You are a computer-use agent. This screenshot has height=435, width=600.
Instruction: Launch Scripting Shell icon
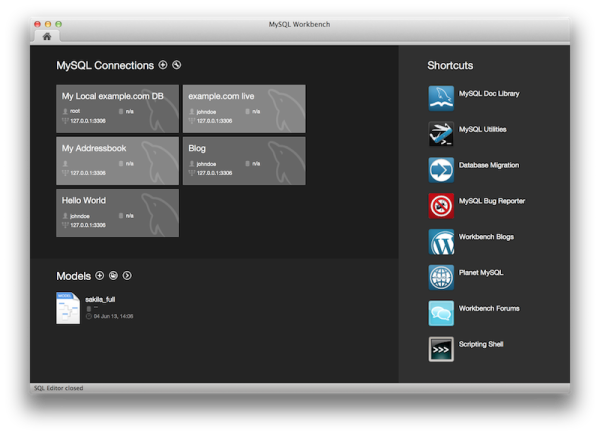(x=441, y=349)
